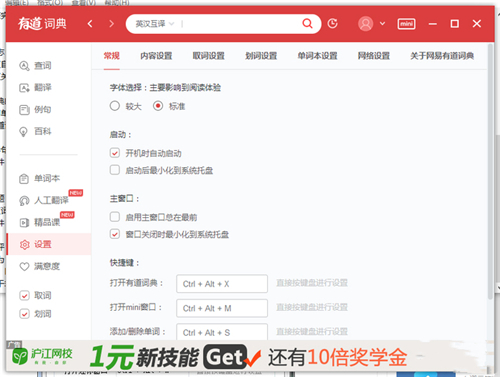Image resolution: width=500 pixels, height=377 pixels.
Task: Click the Youdao Dictionary logo
Action: tap(42, 24)
